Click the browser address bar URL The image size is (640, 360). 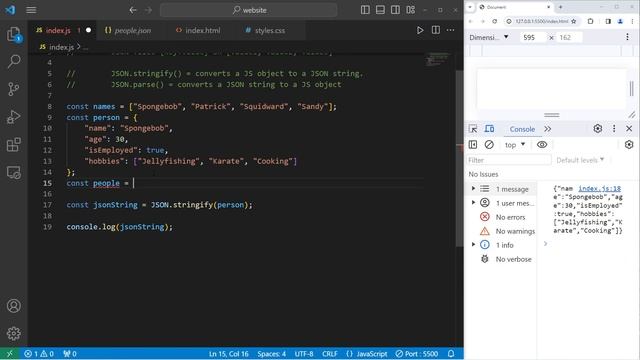542,21
